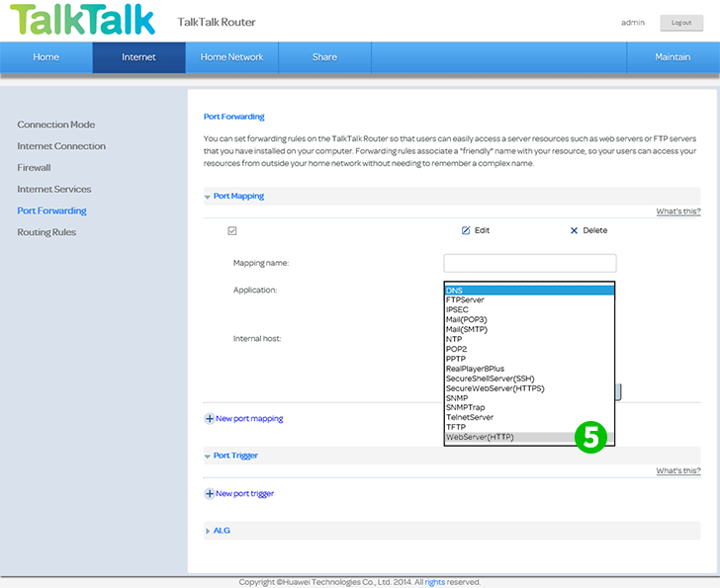This screenshot has height=588, width=720.
Task: Choose SecureWebServer(HTTPS) option
Action: 529,388
